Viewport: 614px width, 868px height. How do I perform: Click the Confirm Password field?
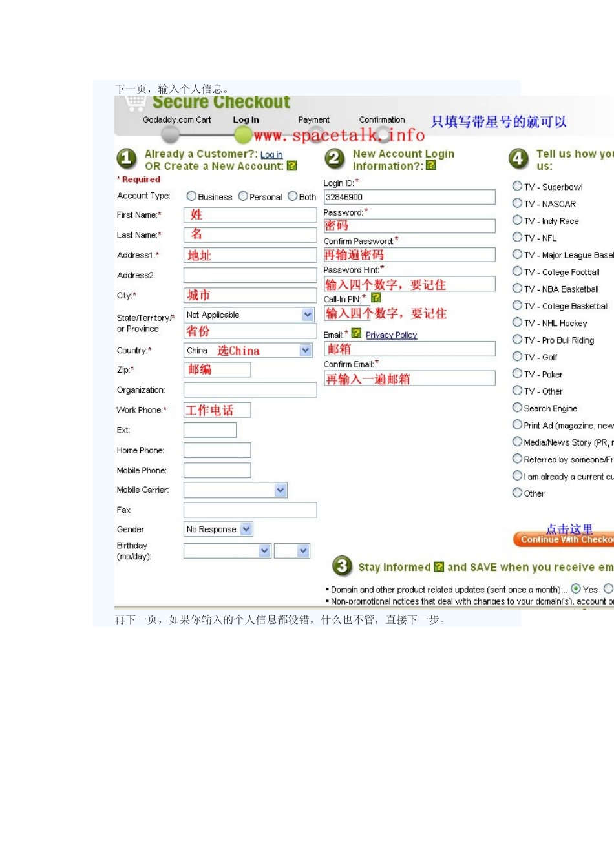coord(410,254)
